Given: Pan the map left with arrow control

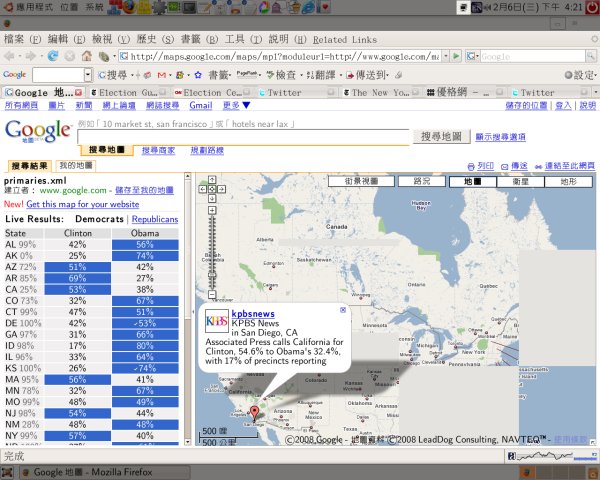Looking at the screenshot, I should point(203,189).
